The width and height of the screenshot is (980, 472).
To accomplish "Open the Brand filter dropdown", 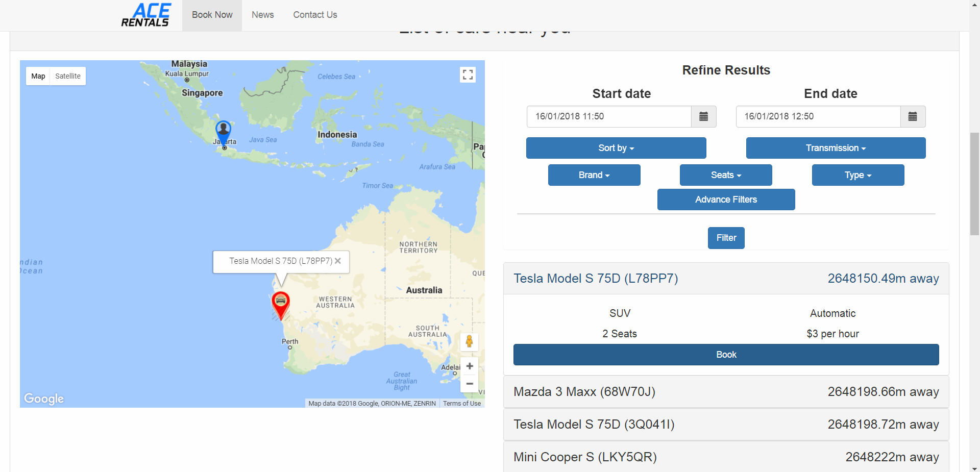I will pos(594,175).
